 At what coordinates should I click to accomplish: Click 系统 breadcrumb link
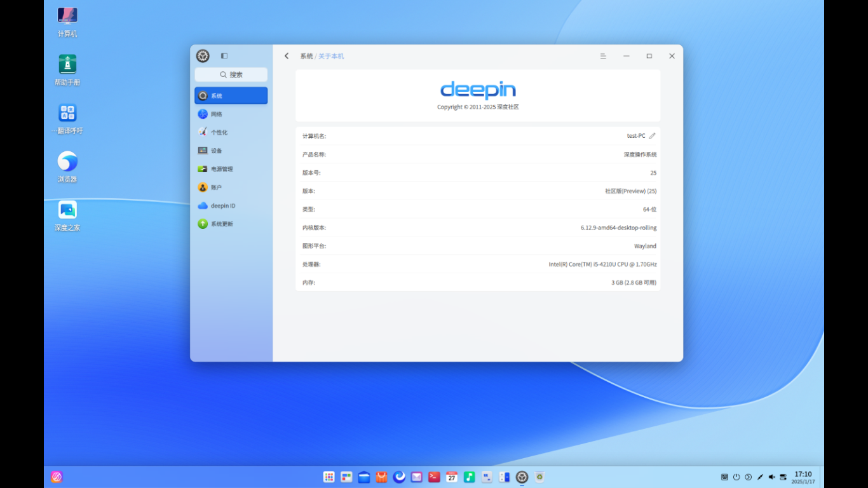tap(306, 57)
